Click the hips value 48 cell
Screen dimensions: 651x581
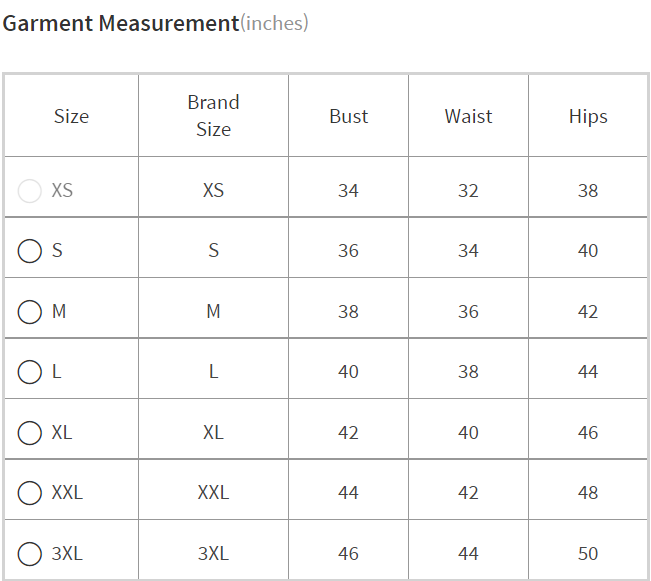[x=588, y=493]
